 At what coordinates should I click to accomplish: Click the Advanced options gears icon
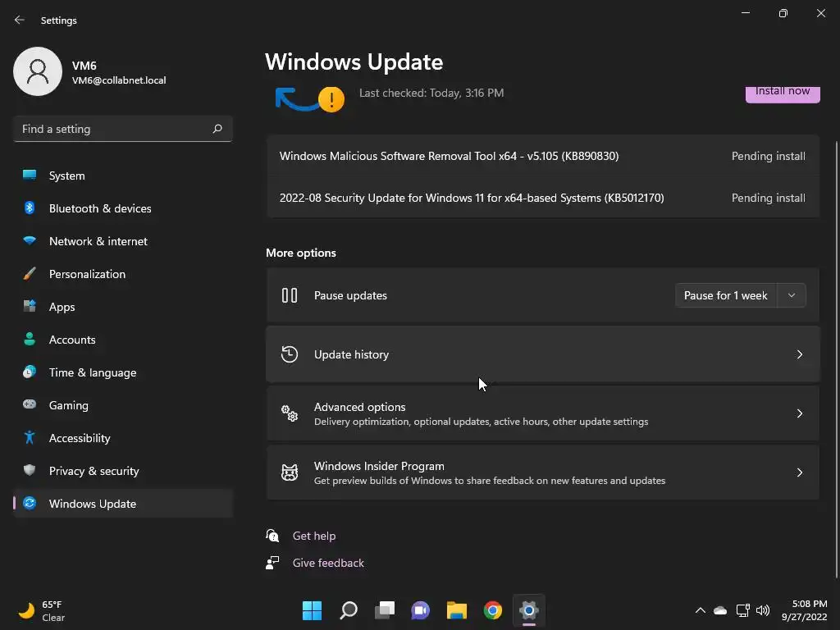coord(290,413)
